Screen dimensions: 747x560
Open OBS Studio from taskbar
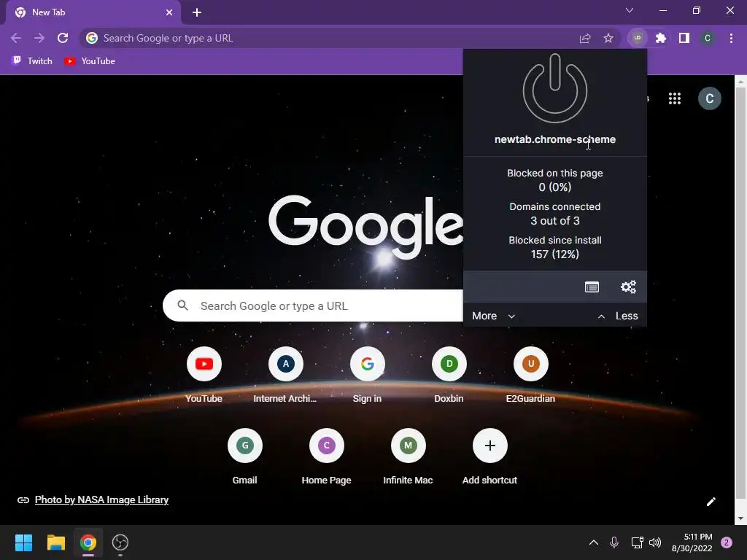coord(120,542)
